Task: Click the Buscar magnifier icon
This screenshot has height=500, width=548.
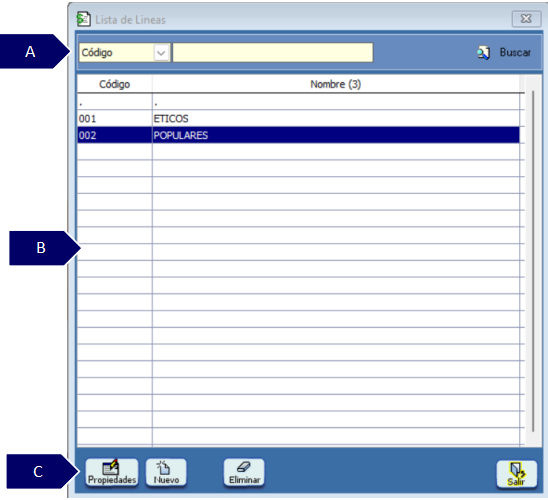Action: (x=484, y=53)
